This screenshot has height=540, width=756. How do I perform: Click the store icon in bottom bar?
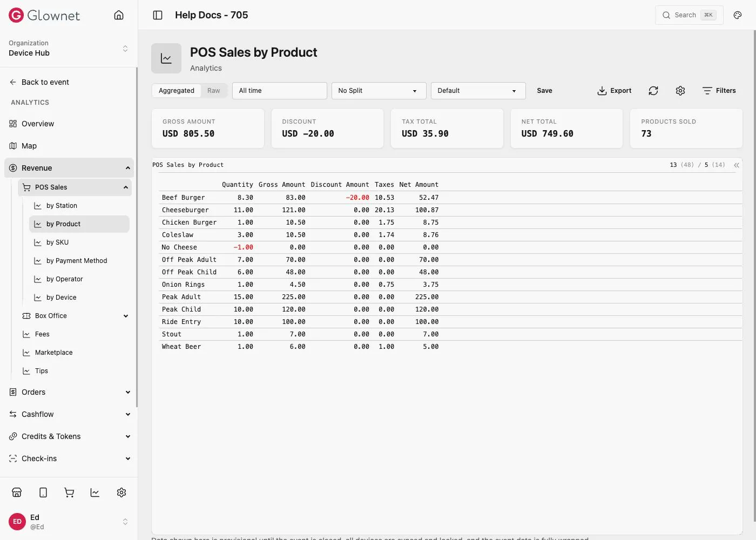17,492
